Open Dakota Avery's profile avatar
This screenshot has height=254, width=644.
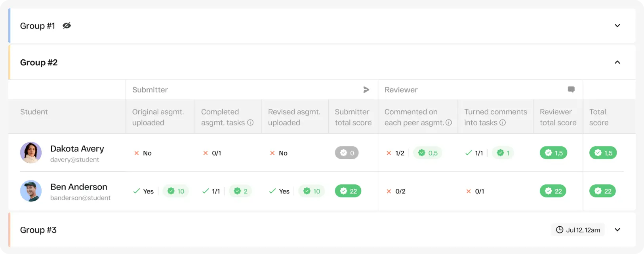[x=31, y=153]
